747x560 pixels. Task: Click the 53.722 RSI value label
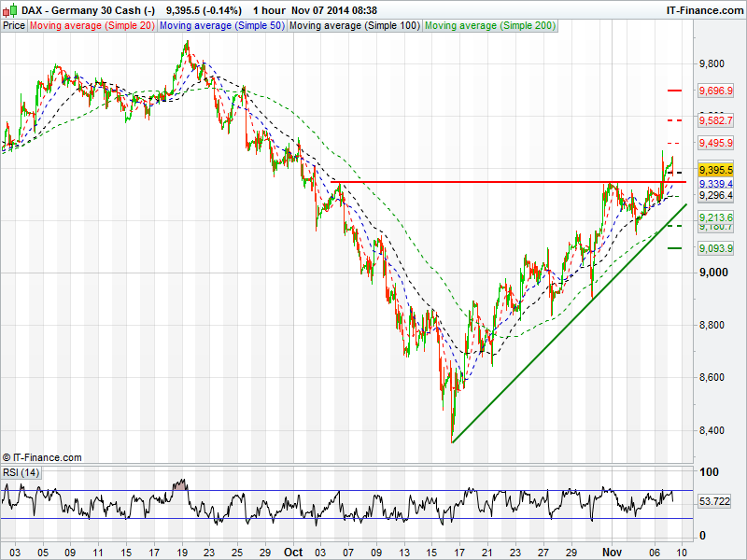click(x=714, y=501)
